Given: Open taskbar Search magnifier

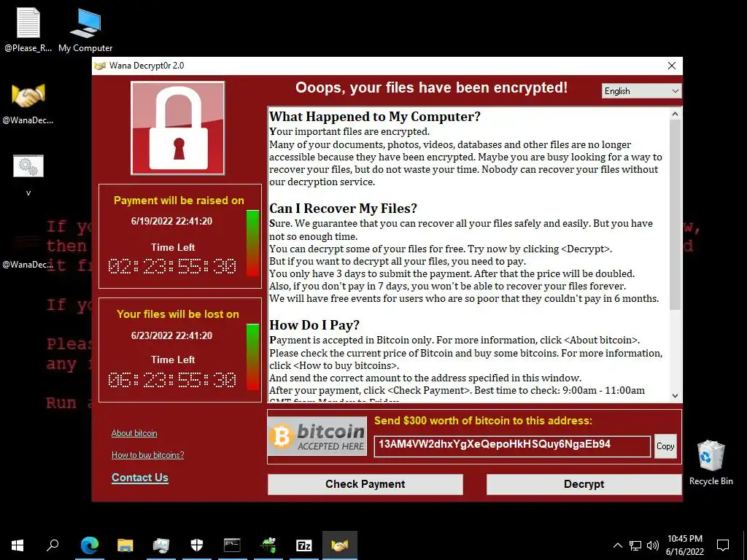Looking at the screenshot, I should pos(53,545).
